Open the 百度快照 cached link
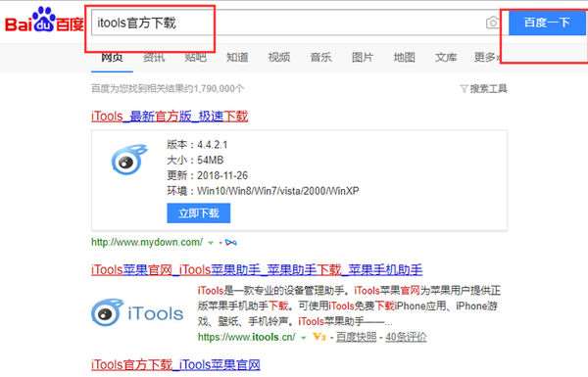 (x=356, y=337)
